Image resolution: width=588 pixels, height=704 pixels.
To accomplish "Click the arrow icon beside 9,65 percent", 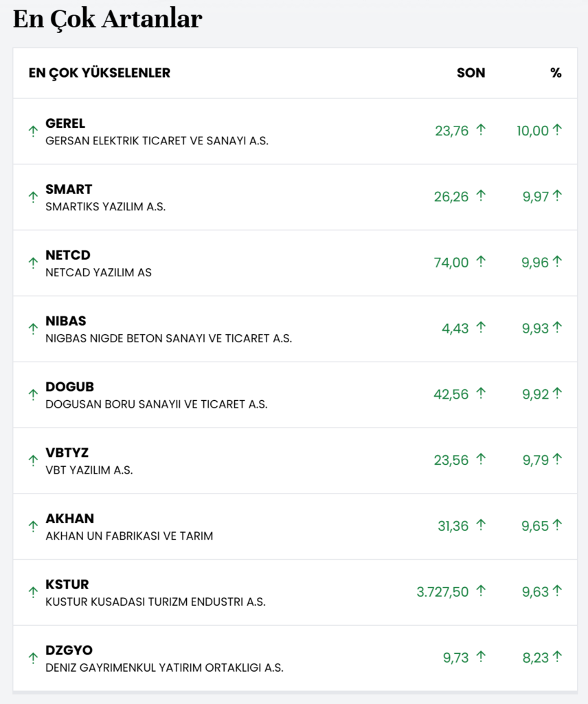I will click(x=557, y=525).
